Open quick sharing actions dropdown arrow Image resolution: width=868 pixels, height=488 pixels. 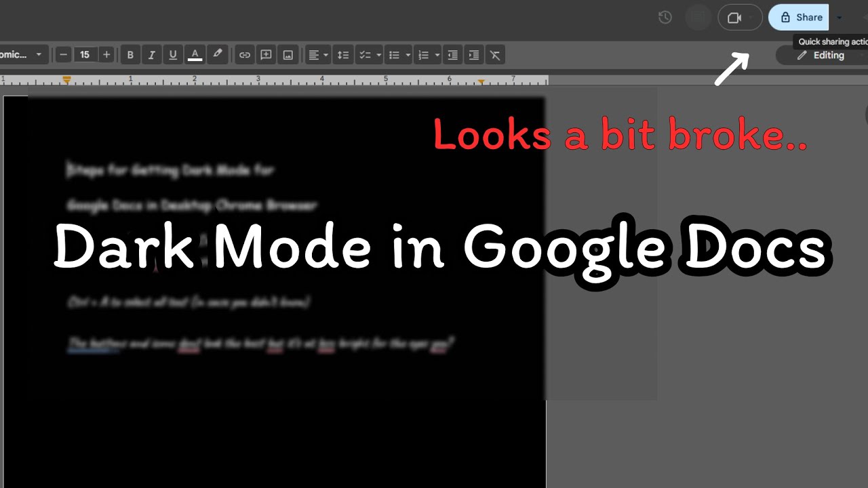pos(840,18)
